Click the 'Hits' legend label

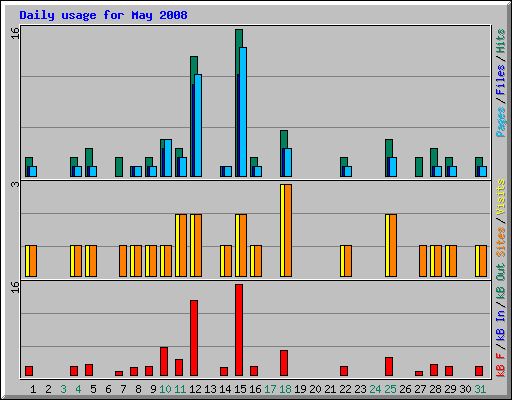(x=501, y=41)
